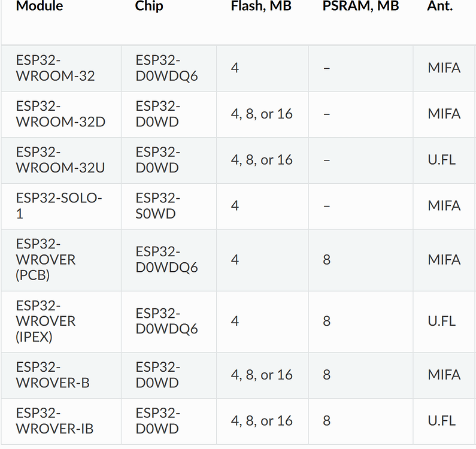Screen dimensions: 476x449
Task: Click U.FL antenna cell for ESP32-WROOM-32U
Action: point(444,160)
